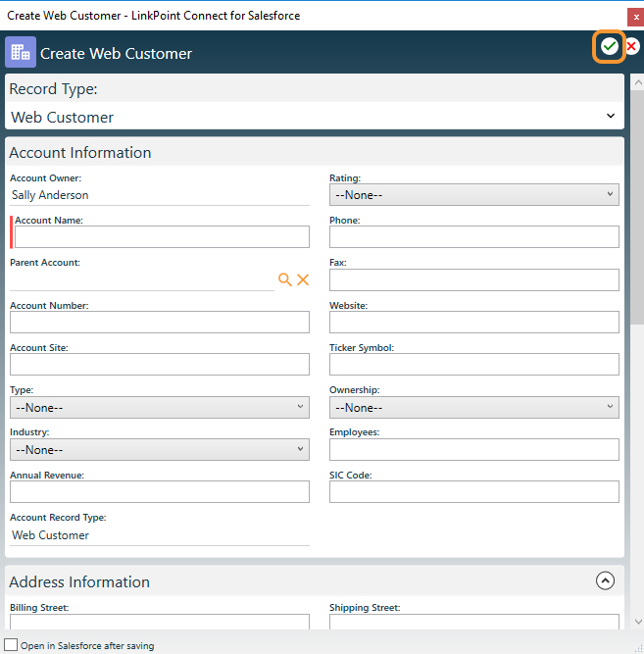Click into the Website field
This screenshot has height=654, width=644.
[473, 322]
